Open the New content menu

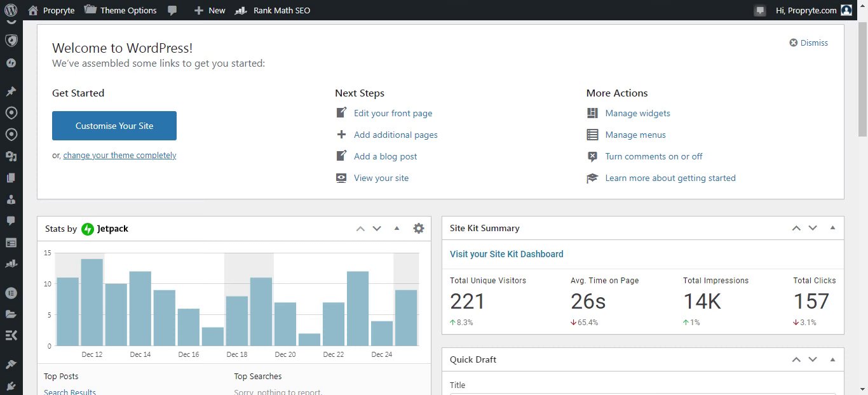(x=209, y=10)
